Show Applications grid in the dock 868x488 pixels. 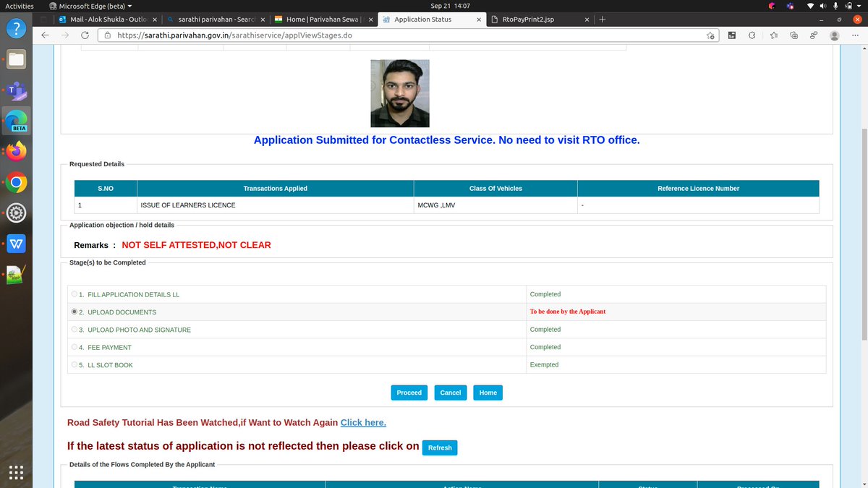coord(16,472)
